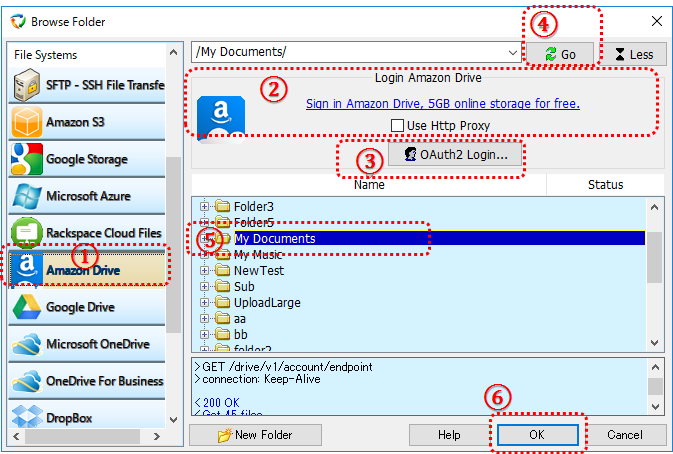Expand the Folder3 tree node
This screenshot has height=454, width=673.
click(204, 206)
